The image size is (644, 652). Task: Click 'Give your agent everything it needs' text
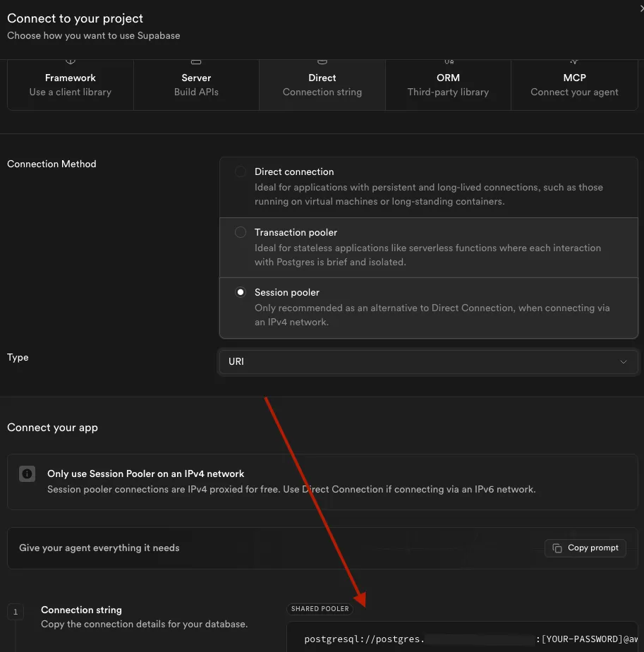pos(99,548)
